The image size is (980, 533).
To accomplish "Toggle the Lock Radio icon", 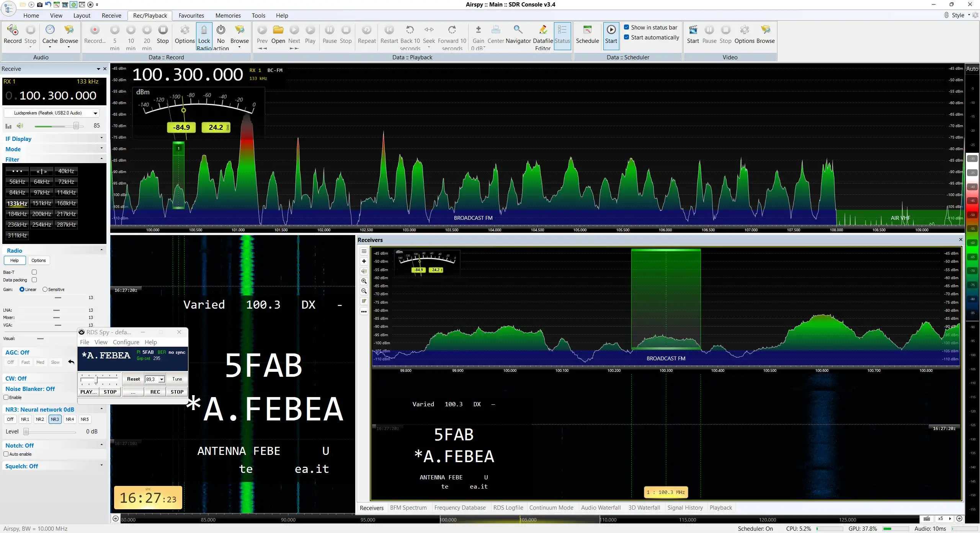I will (x=204, y=30).
